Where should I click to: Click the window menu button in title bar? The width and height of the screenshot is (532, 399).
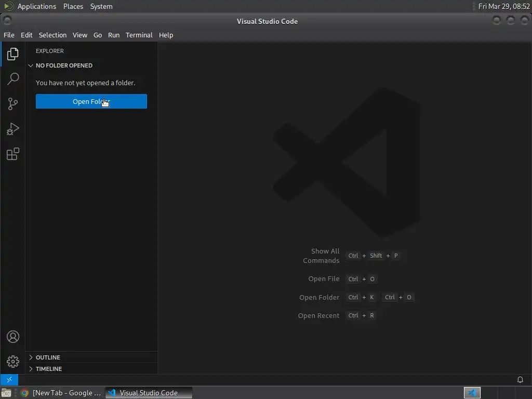(x=7, y=21)
